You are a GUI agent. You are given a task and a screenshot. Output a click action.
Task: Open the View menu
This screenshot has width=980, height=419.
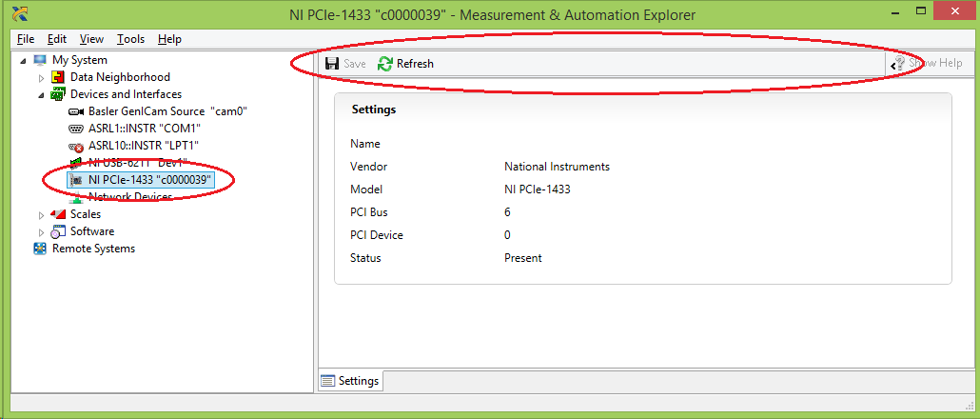[92, 39]
